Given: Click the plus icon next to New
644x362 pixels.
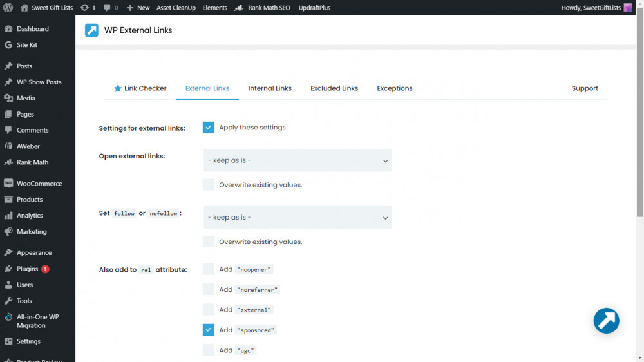Looking at the screenshot, I should (130, 7).
